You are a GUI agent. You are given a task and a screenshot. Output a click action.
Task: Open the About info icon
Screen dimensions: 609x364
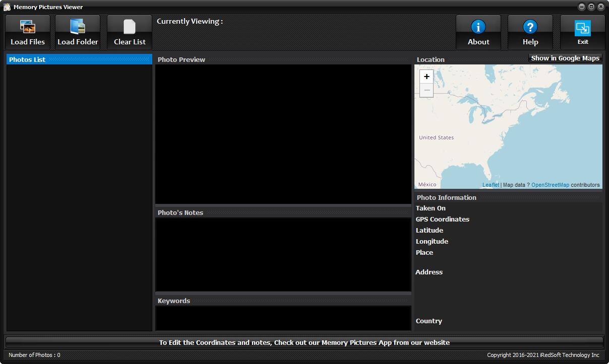478,27
